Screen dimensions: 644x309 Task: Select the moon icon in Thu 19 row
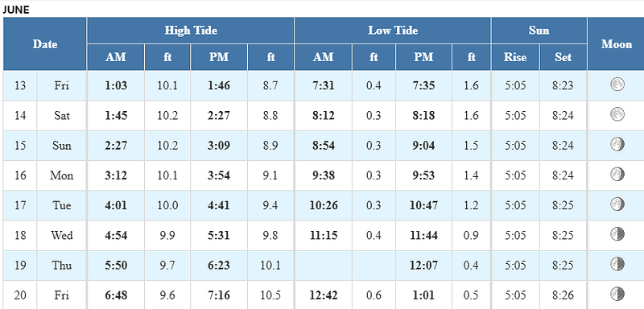tap(617, 263)
